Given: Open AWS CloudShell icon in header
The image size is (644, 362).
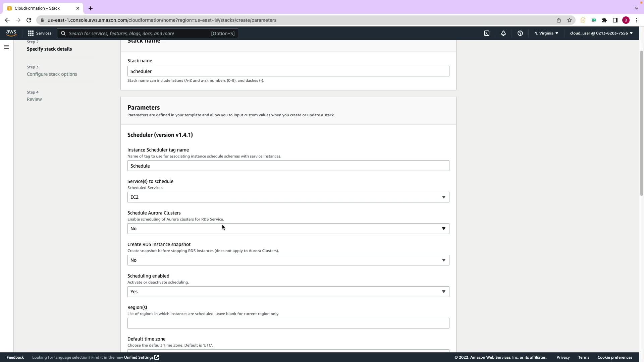Looking at the screenshot, I should click(x=486, y=33).
